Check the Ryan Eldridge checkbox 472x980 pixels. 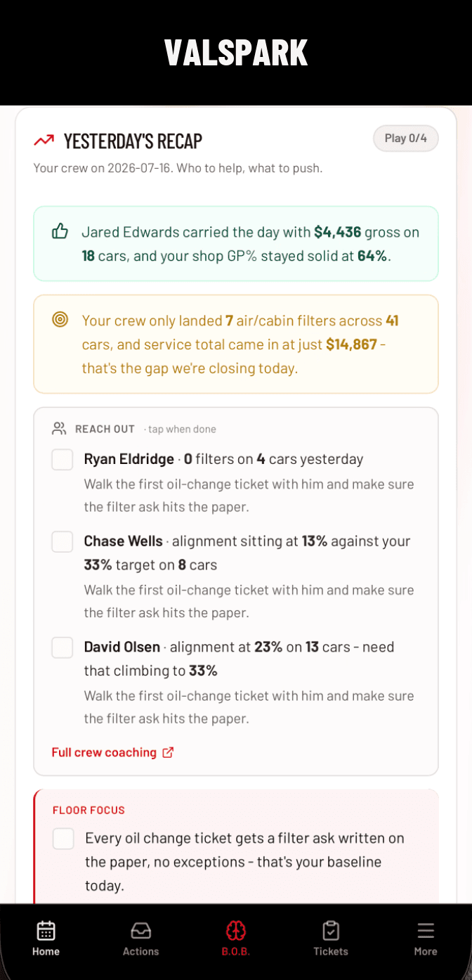[x=63, y=460]
